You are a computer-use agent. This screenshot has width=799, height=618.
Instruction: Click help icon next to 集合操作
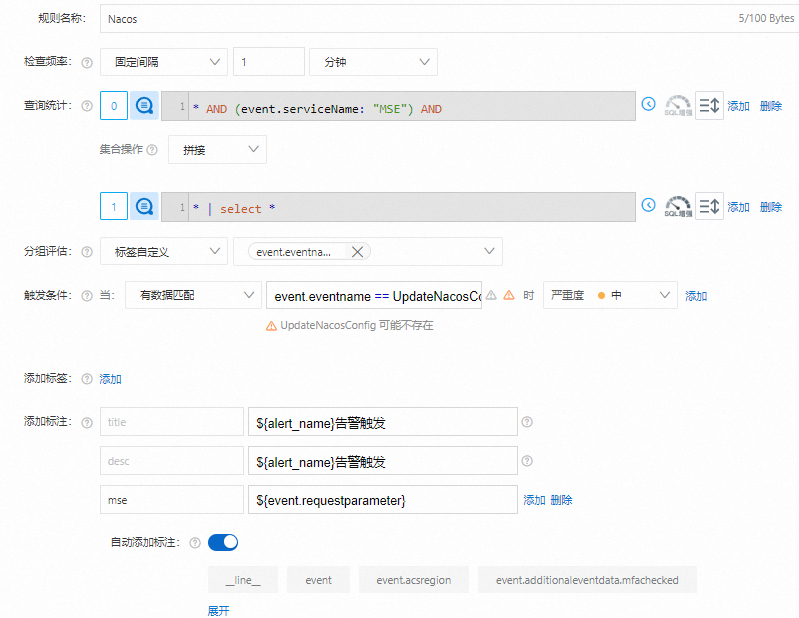[152, 150]
